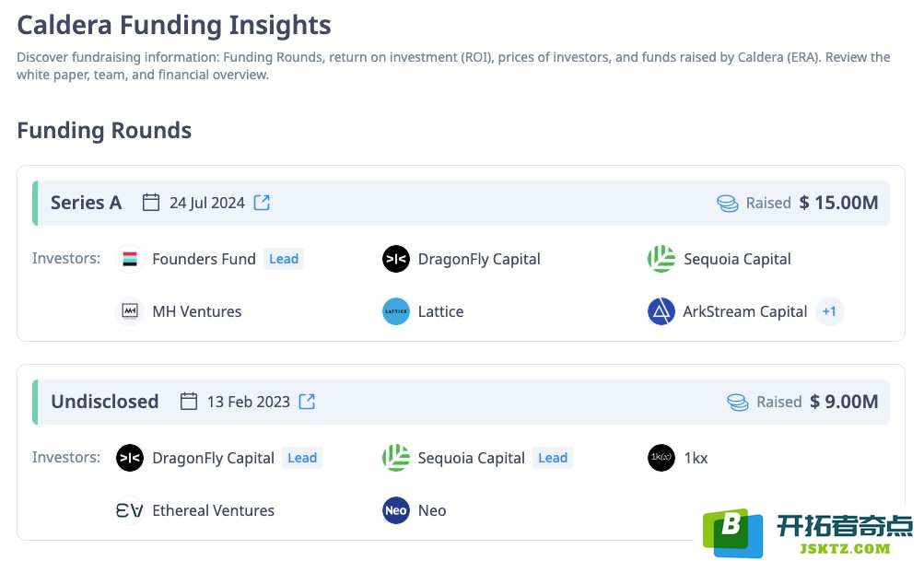This screenshot has width=924, height=561.
Task: Open Sequoia Capital link in Undisclosed round
Action: (x=472, y=459)
